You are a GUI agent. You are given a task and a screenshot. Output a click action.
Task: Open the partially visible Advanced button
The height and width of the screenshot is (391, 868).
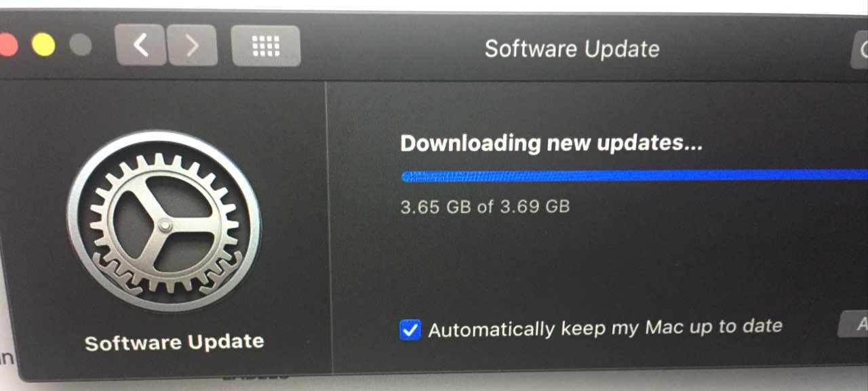(854, 325)
